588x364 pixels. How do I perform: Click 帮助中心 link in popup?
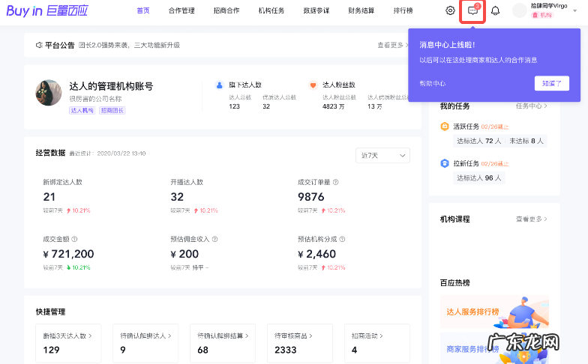tap(433, 83)
